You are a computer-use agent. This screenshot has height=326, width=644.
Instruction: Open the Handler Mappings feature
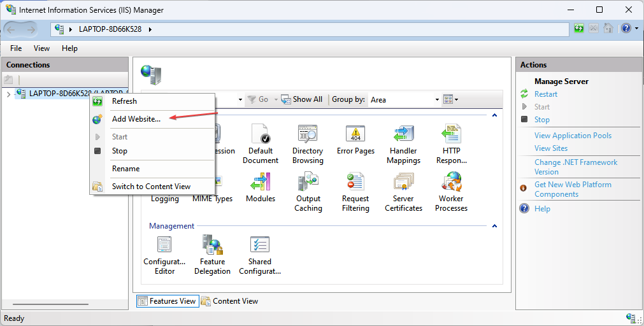403,144
